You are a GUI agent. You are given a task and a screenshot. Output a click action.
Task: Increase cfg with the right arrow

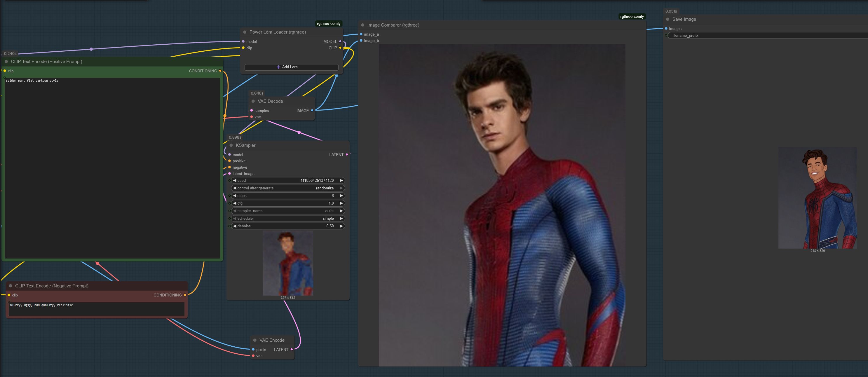[341, 203]
